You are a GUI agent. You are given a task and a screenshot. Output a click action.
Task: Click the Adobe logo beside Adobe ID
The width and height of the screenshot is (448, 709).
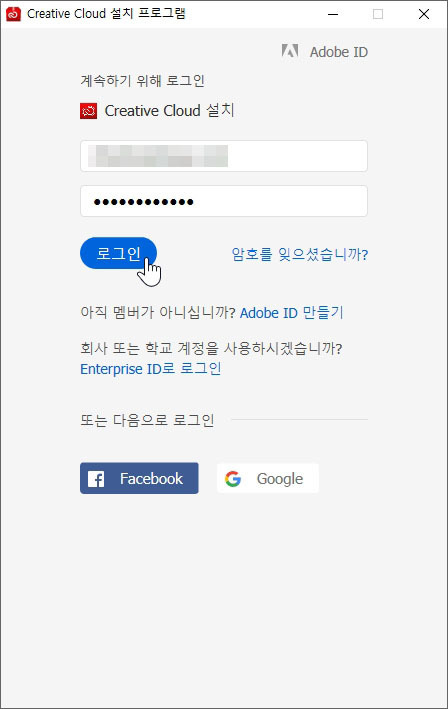290,51
